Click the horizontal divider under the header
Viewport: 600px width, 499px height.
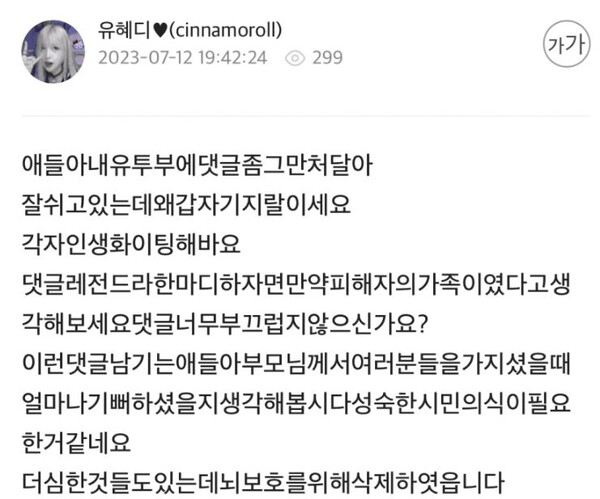click(305, 115)
